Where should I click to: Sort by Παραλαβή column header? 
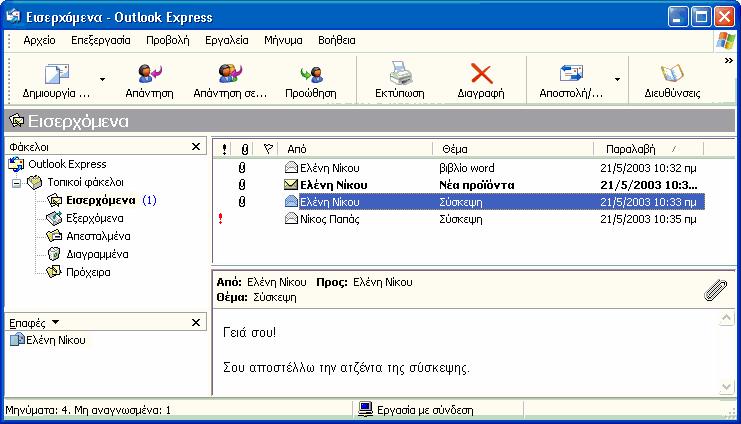pyautogui.click(x=648, y=149)
